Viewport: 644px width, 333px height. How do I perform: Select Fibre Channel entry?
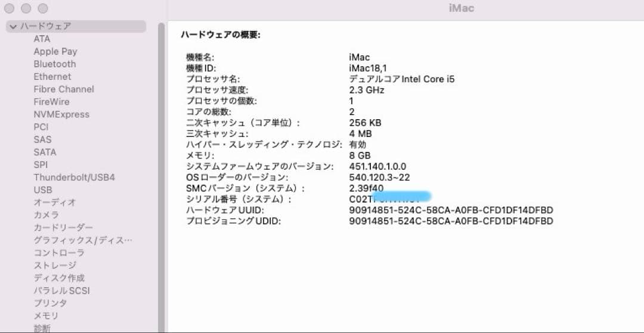[x=64, y=89]
